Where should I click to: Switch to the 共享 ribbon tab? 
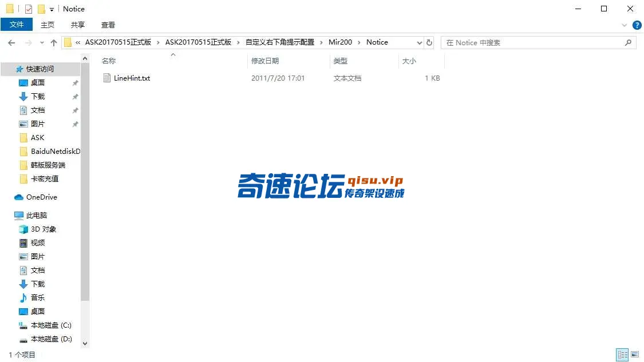pos(78,25)
